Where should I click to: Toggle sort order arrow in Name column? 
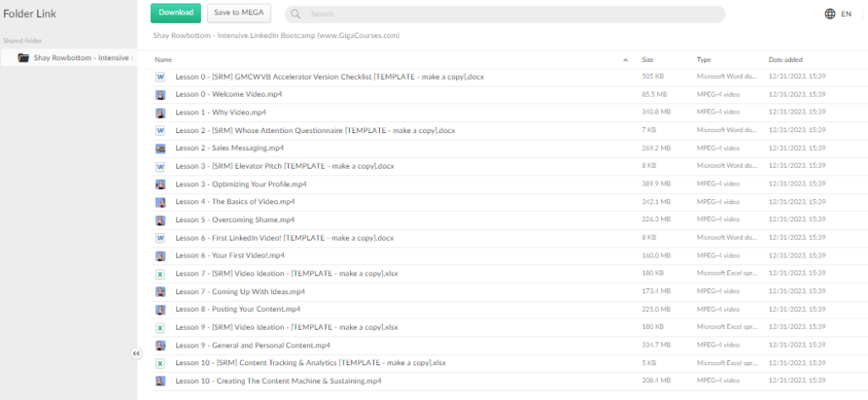pyautogui.click(x=626, y=60)
